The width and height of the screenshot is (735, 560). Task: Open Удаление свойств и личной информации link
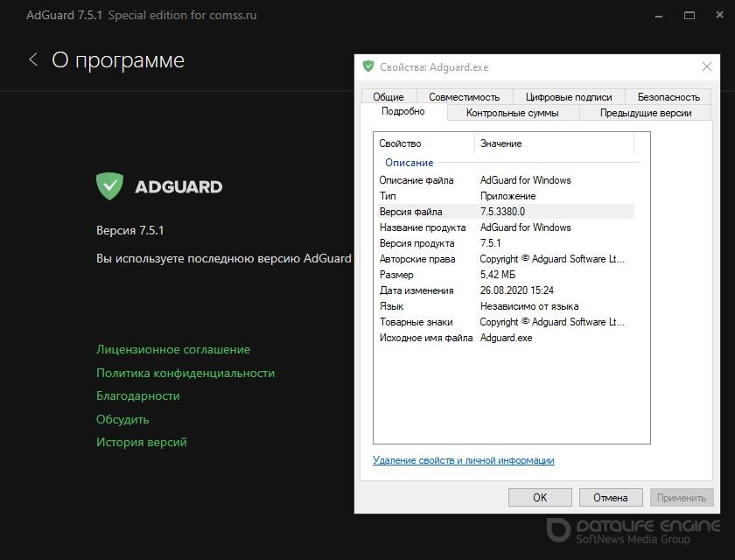(x=463, y=460)
